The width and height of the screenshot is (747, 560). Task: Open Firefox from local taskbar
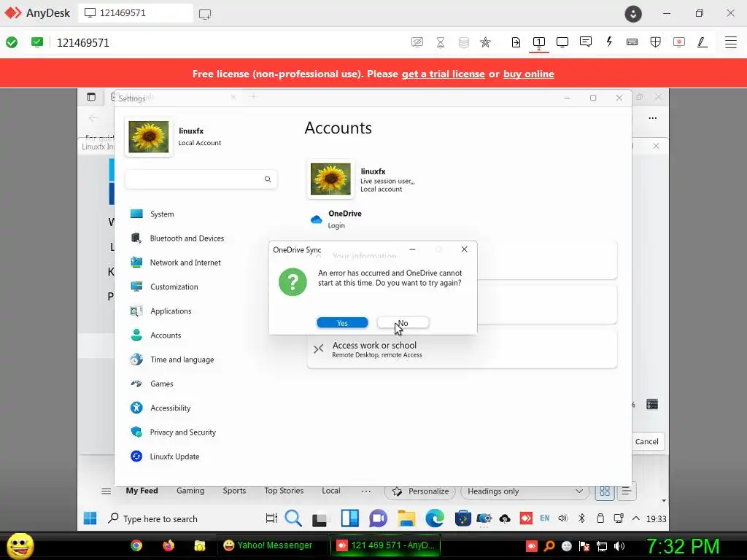pyautogui.click(x=169, y=545)
